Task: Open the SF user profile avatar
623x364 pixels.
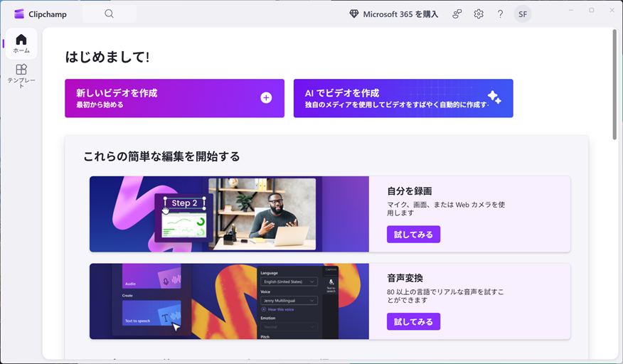Action: click(x=523, y=14)
